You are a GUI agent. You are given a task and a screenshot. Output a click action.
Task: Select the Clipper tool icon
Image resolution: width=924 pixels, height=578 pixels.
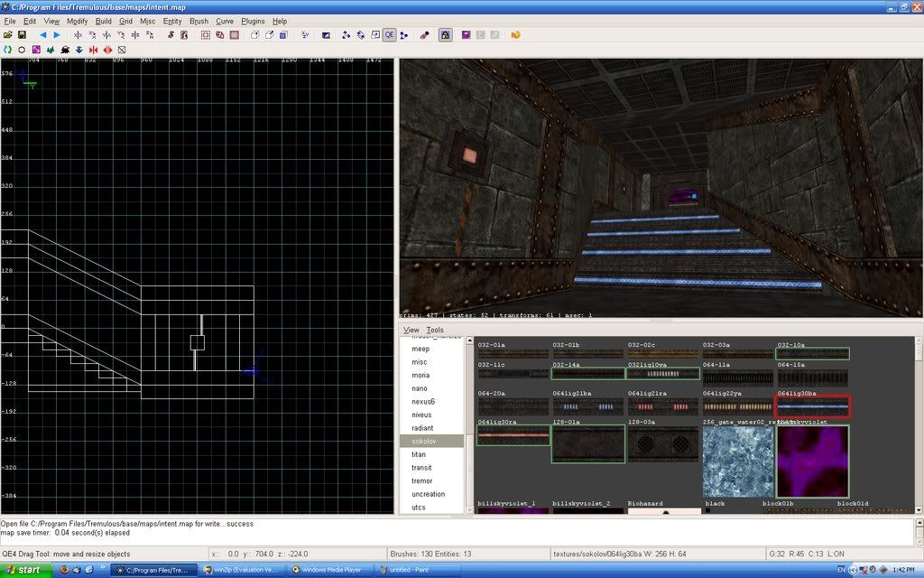(x=403, y=35)
